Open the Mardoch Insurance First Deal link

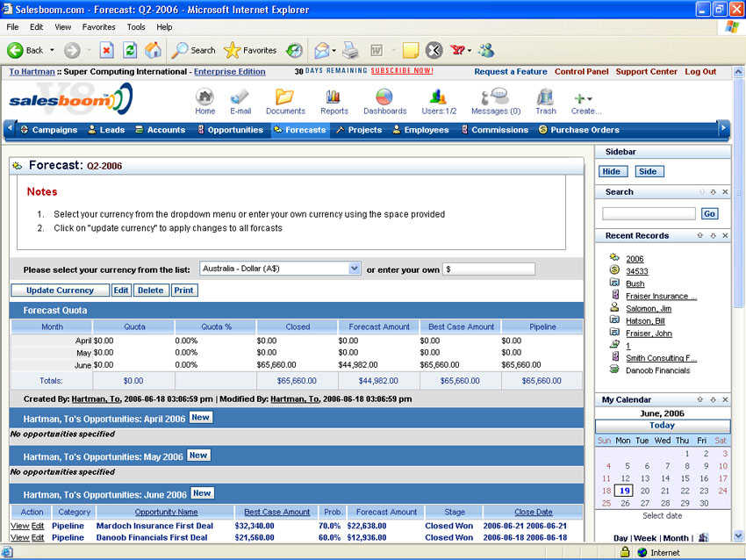pyautogui.click(x=154, y=526)
